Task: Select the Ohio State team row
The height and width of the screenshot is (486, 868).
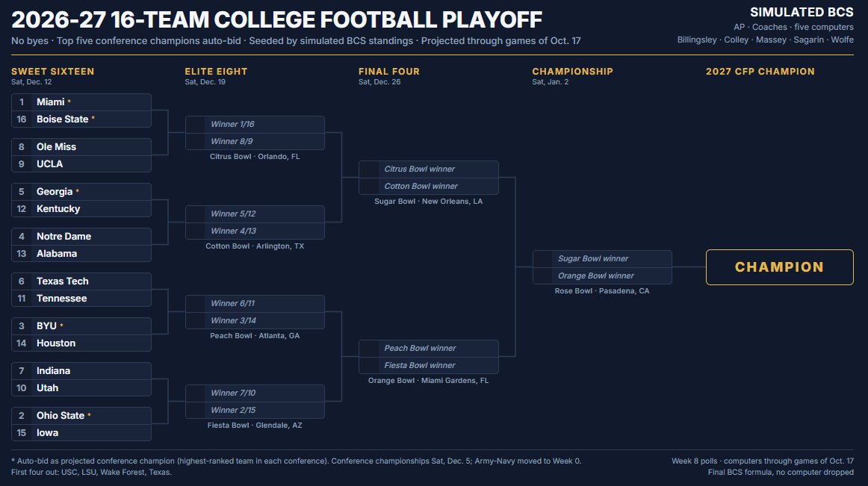Action: click(81, 416)
